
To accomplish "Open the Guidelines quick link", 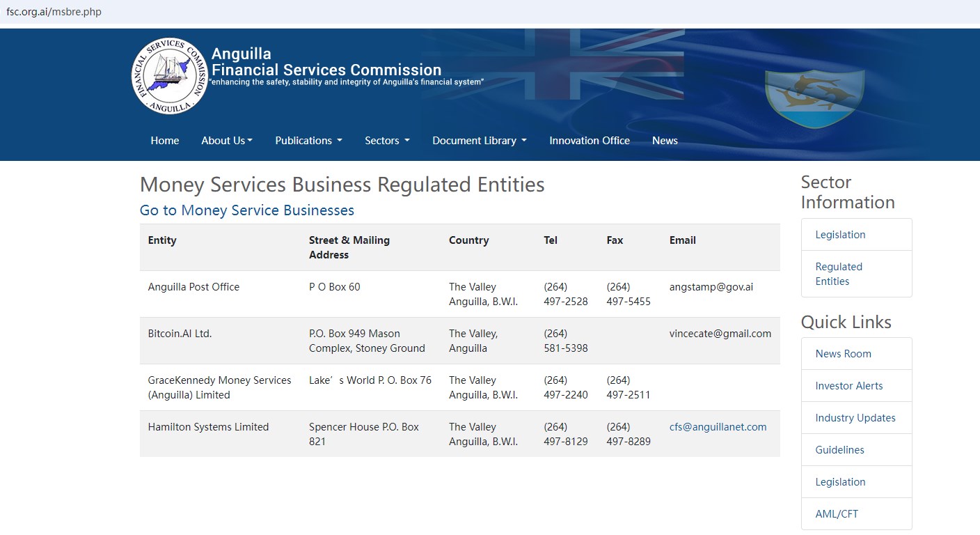I will click(x=839, y=450).
